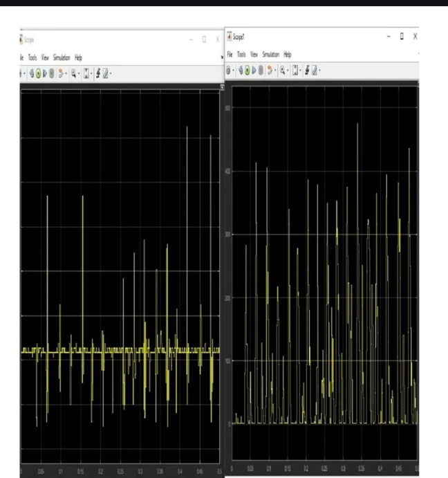Screen dimensions: 448x478
Task: Click Cursor Measurements icon in Scope1
Action: 315,71
